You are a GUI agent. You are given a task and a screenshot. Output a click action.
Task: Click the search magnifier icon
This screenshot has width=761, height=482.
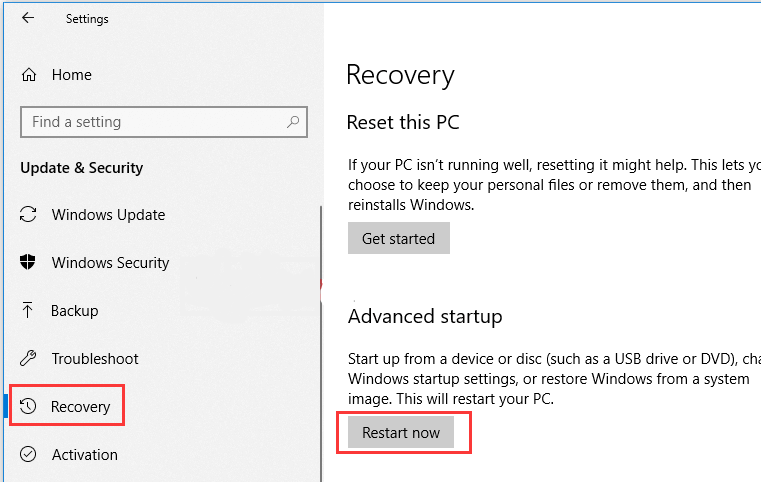[293, 122]
